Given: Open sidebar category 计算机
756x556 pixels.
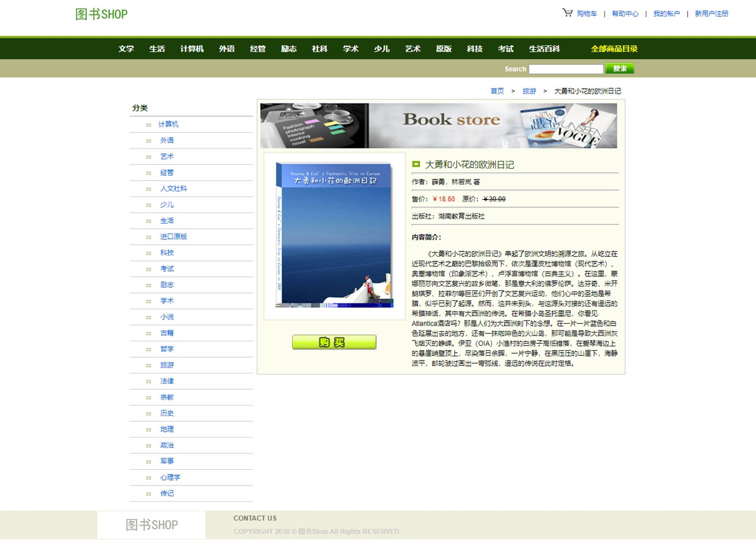Looking at the screenshot, I should pos(168,125).
